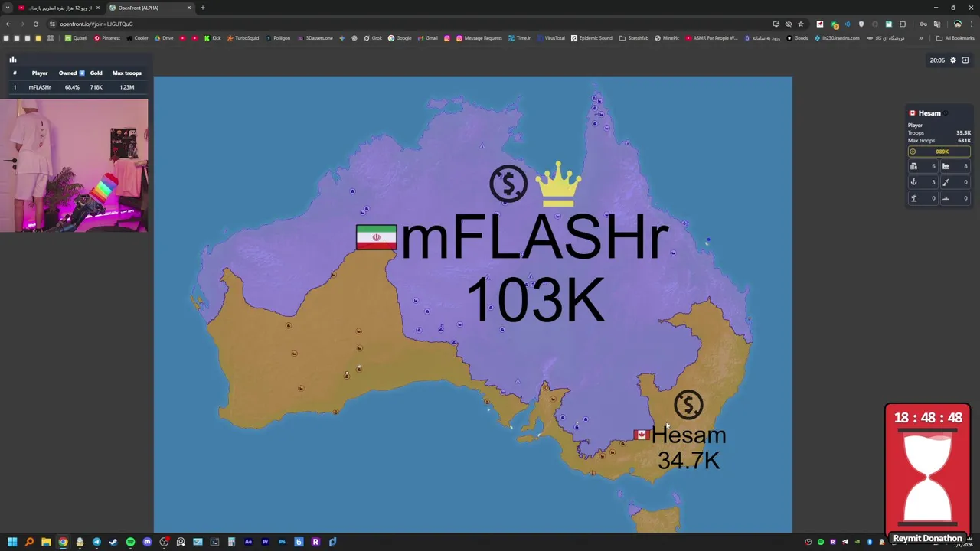Image resolution: width=980 pixels, height=551 pixels.
Task: Click the trade coin icon beside crown
Action: coord(508,184)
